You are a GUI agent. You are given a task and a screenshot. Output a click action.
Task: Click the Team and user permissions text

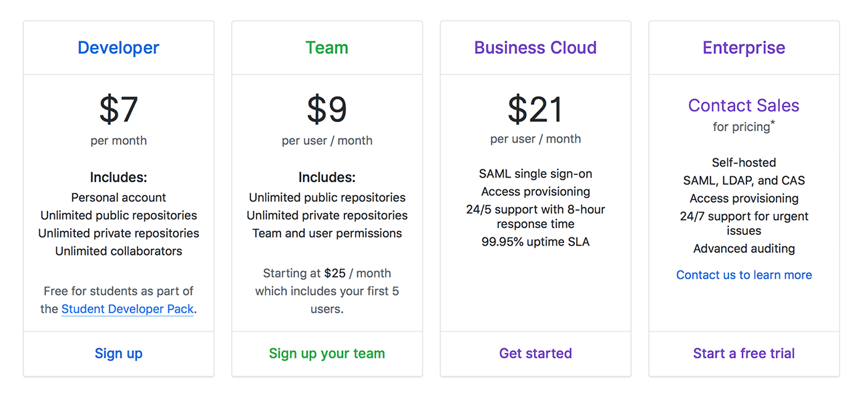point(327,234)
